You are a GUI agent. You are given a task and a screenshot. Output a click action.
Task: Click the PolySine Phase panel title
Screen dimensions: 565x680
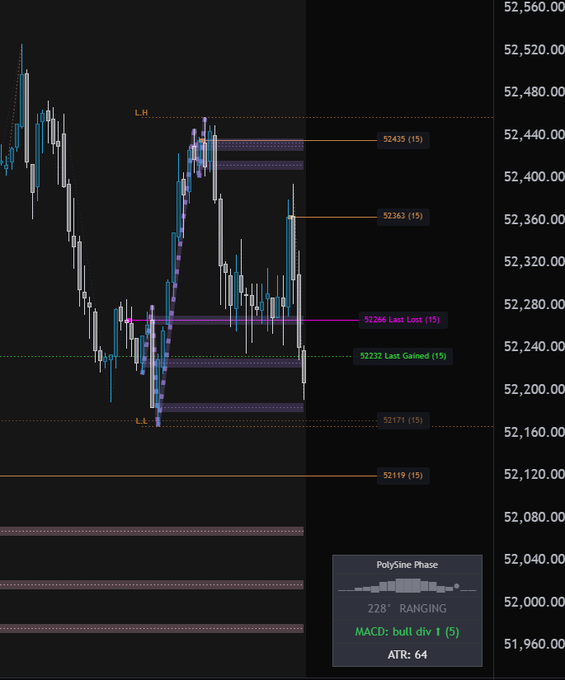[407, 565]
